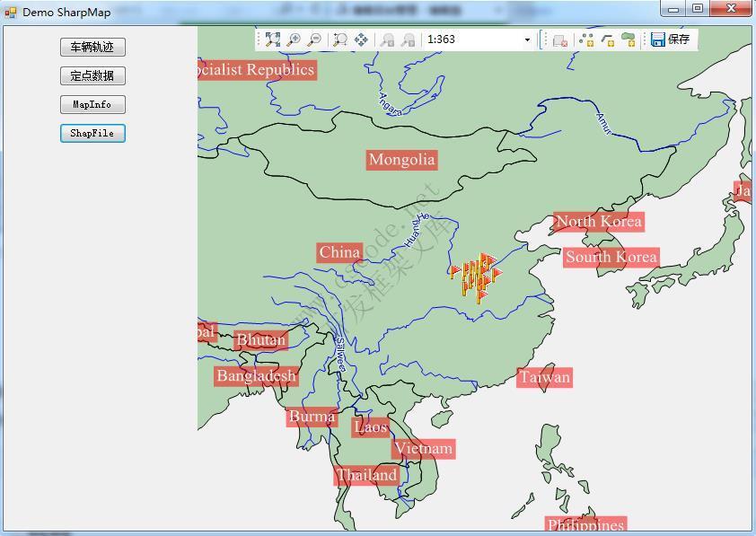
Task: Click the 定点数据 button
Action: pos(92,75)
